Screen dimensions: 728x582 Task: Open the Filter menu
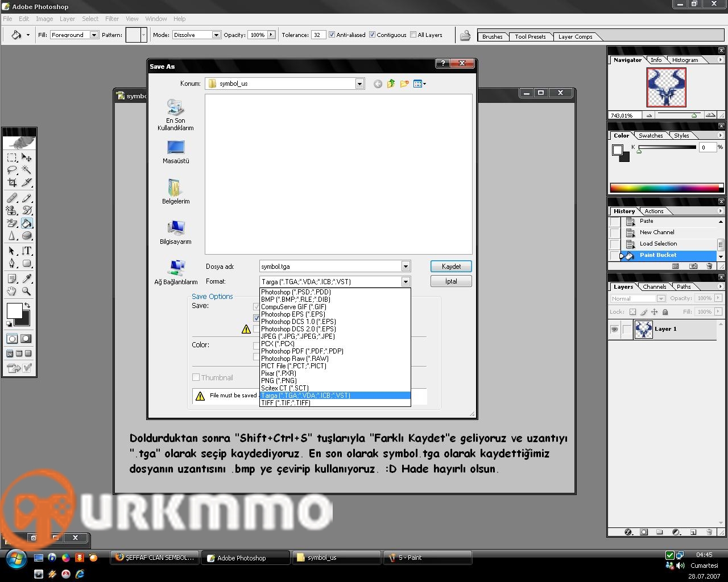pos(112,19)
